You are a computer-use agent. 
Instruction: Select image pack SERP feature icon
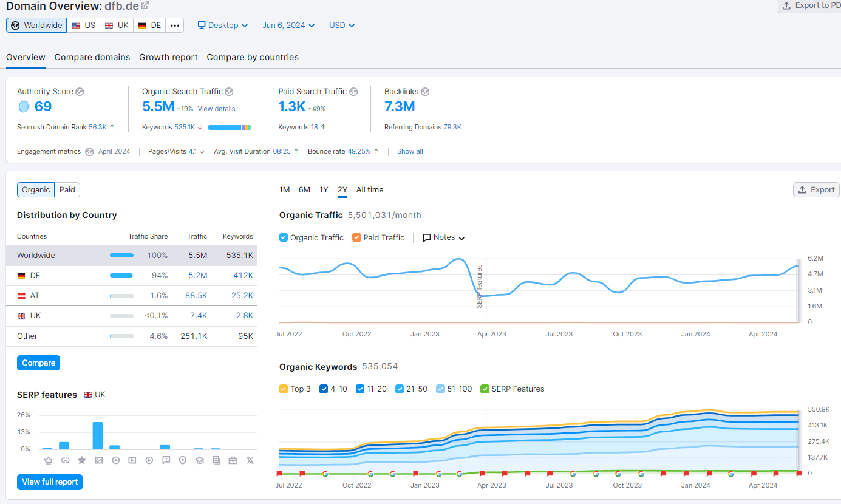(98, 460)
